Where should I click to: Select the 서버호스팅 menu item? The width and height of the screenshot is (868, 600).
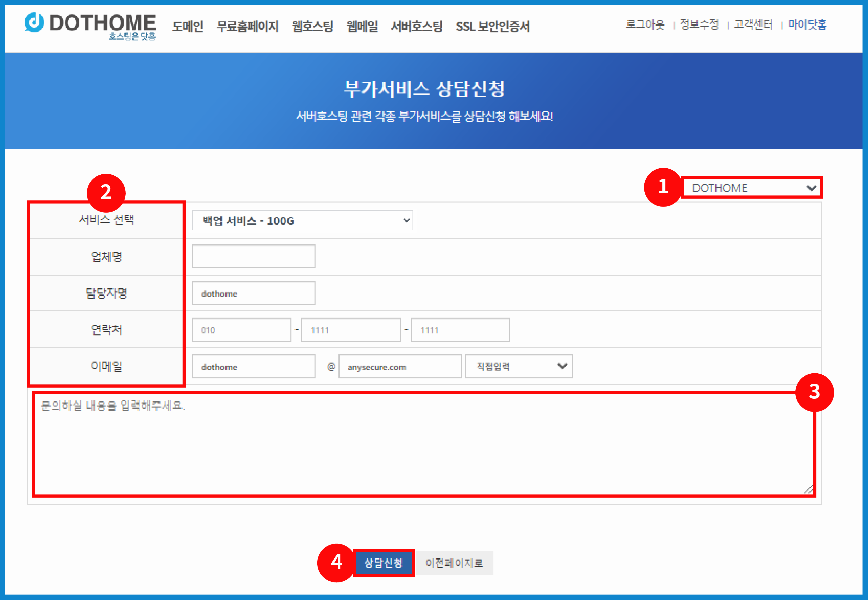417,26
